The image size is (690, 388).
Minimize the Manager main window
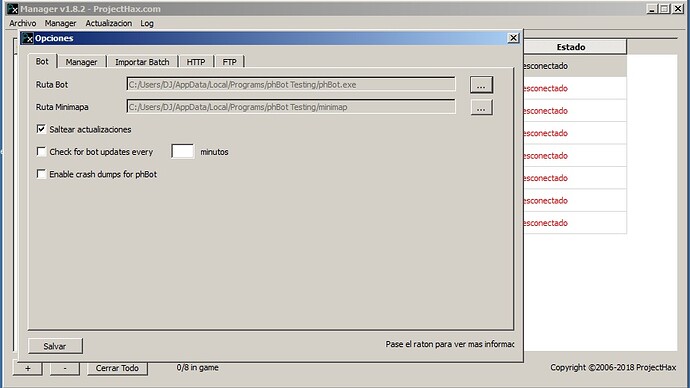click(x=652, y=9)
